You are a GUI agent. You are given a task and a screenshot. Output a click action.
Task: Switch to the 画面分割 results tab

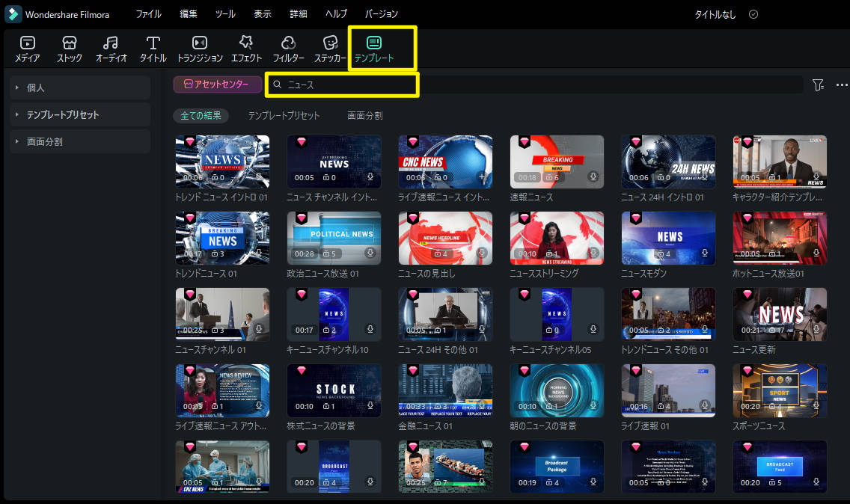[x=364, y=116]
